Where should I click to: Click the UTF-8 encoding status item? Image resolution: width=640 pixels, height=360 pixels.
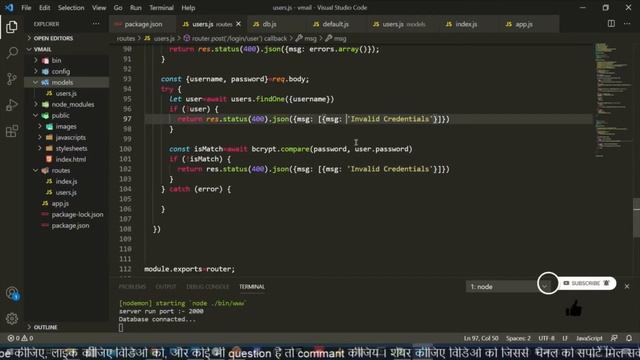pos(546,338)
